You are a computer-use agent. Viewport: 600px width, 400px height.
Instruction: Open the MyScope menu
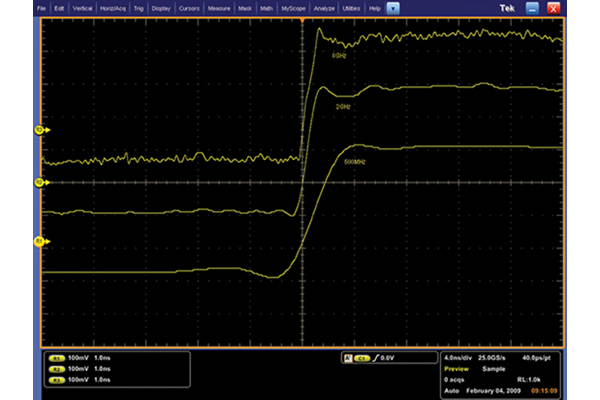tap(293, 7)
